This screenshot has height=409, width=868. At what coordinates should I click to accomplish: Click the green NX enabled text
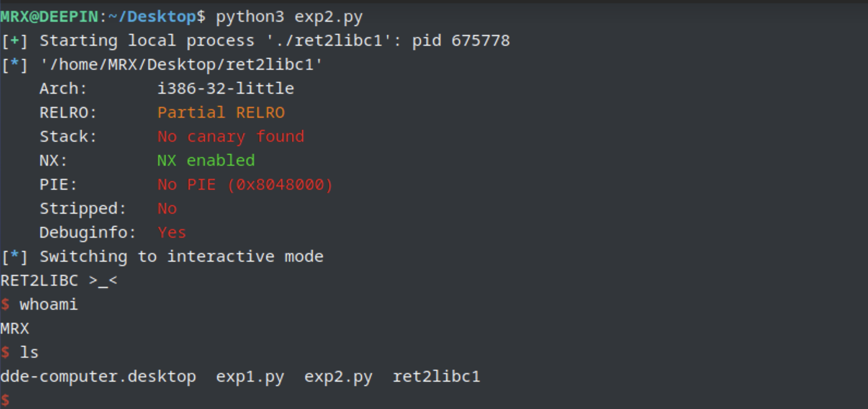(x=206, y=160)
